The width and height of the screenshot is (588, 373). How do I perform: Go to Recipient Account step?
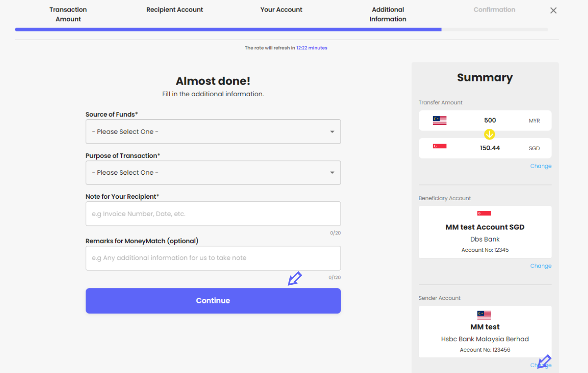click(x=174, y=9)
